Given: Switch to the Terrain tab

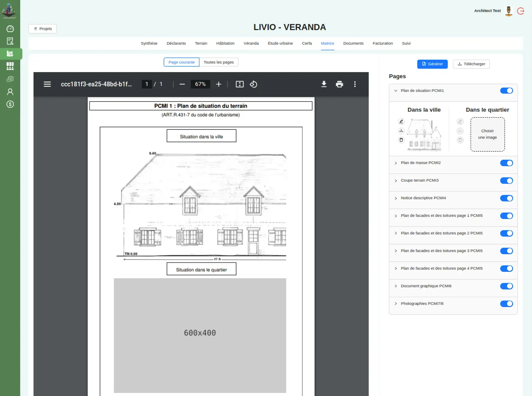Looking at the screenshot, I should 201,43.
